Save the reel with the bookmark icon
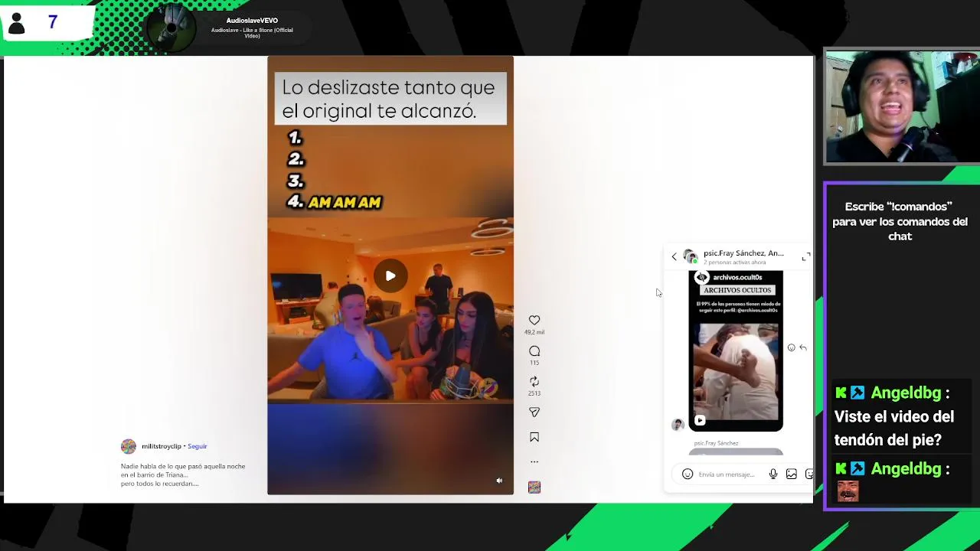The image size is (980, 551). [534, 437]
